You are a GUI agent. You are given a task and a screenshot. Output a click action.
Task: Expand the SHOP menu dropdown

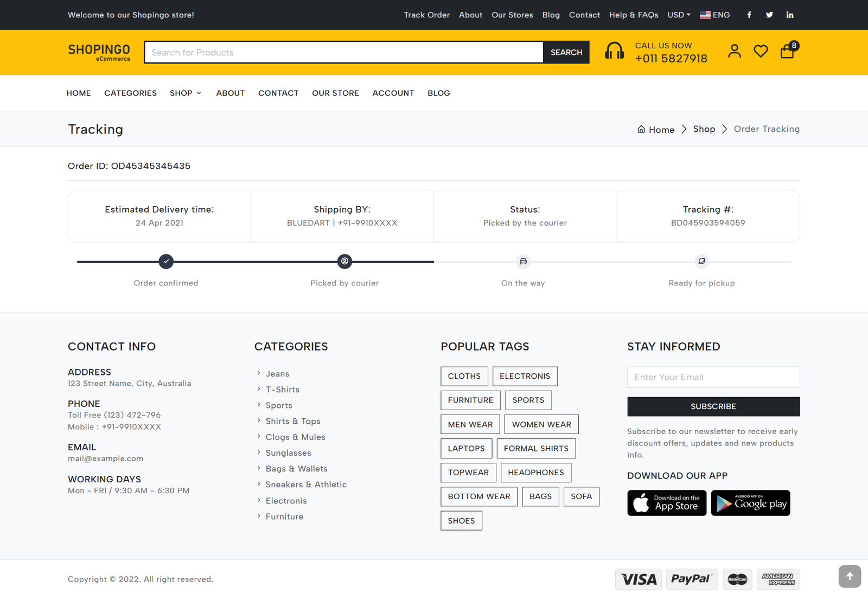tap(186, 93)
